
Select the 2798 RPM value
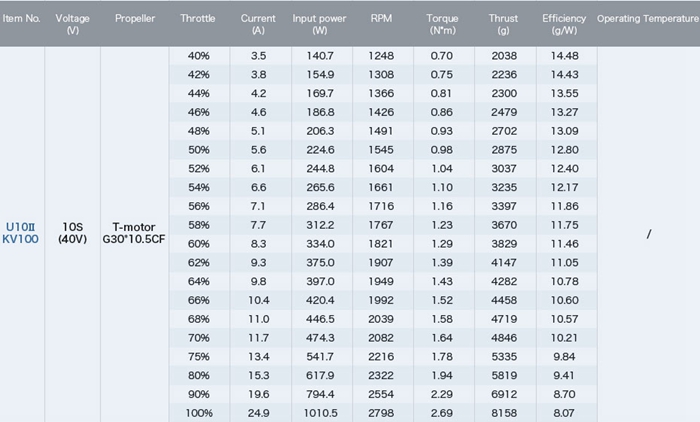click(381, 413)
